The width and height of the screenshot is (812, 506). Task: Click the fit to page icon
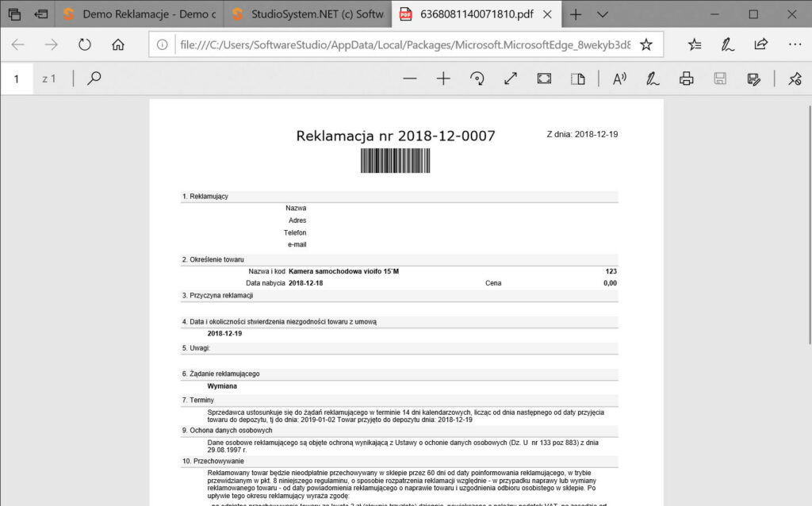click(544, 79)
